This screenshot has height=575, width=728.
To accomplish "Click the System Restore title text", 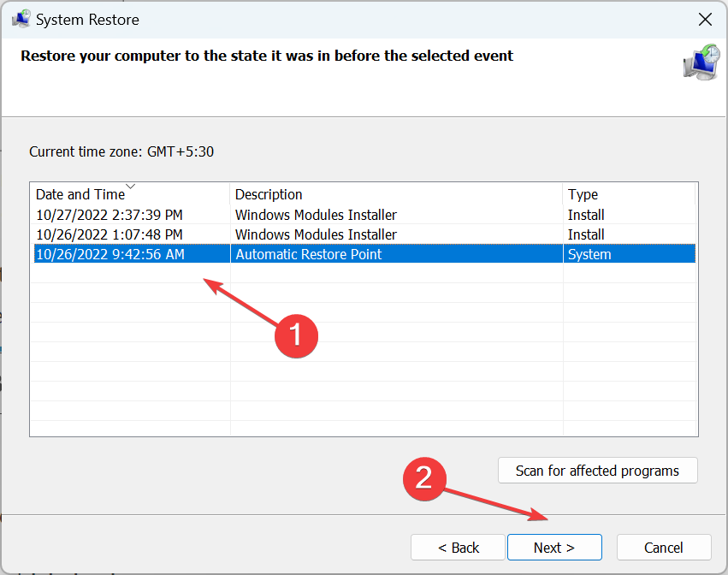I will click(x=87, y=19).
